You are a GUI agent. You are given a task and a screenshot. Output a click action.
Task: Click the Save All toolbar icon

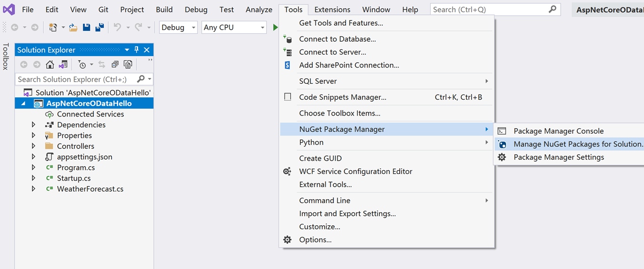point(99,28)
